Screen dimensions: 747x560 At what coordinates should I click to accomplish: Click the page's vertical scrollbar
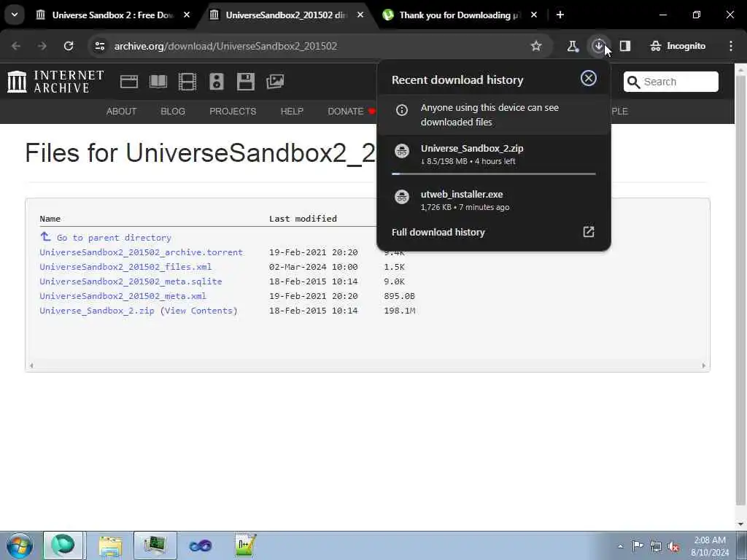(x=740, y=290)
